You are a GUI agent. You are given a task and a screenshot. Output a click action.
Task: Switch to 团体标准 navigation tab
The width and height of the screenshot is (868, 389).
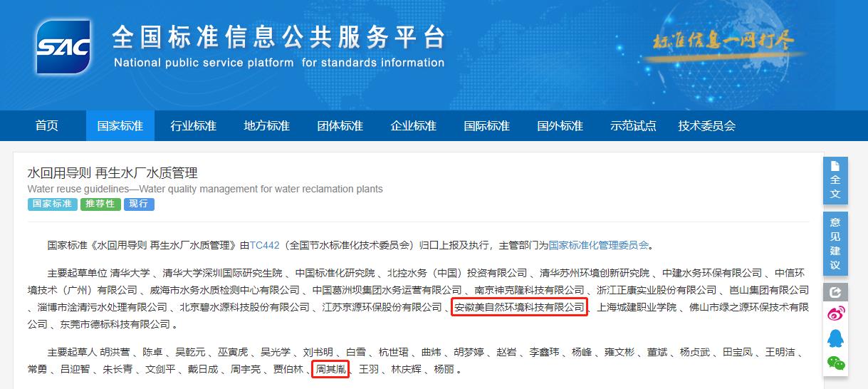[340, 126]
